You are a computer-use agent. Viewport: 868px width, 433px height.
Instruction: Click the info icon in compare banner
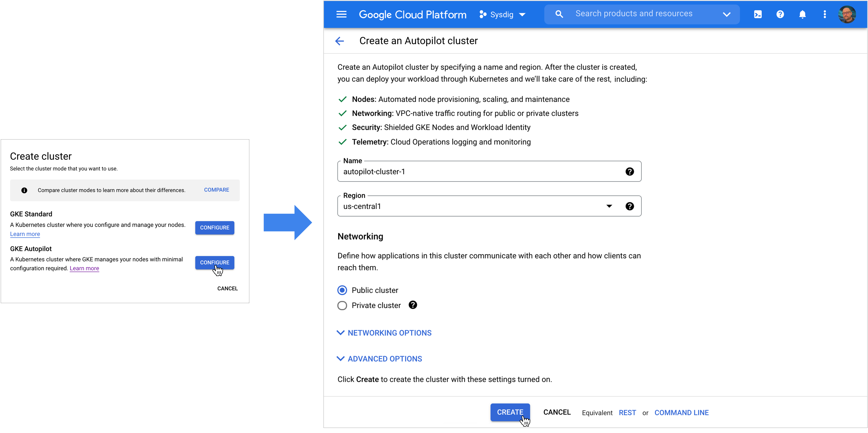[24, 191]
